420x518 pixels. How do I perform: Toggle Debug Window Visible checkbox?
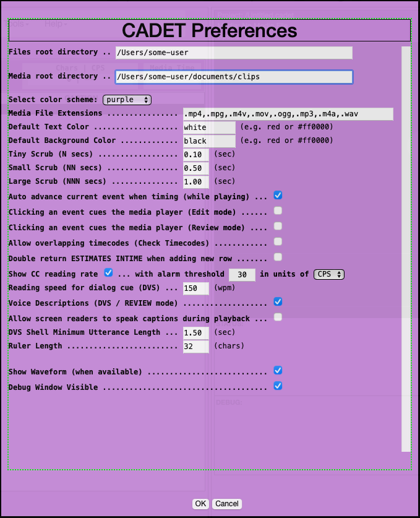pyautogui.click(x=278, y=386)
